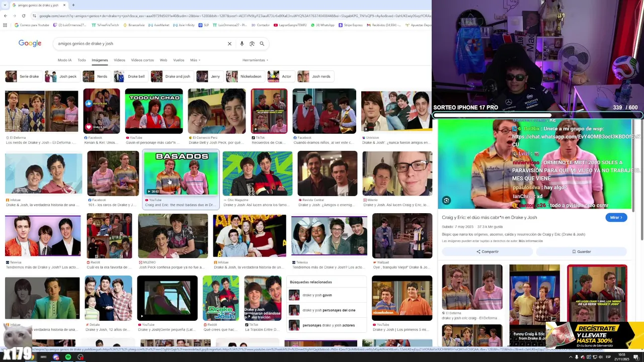Image resolution: width=644 pixels, height=362 pixels.
Task: Open the WhatsApp bookmark
Action: [x=323, y=25]
